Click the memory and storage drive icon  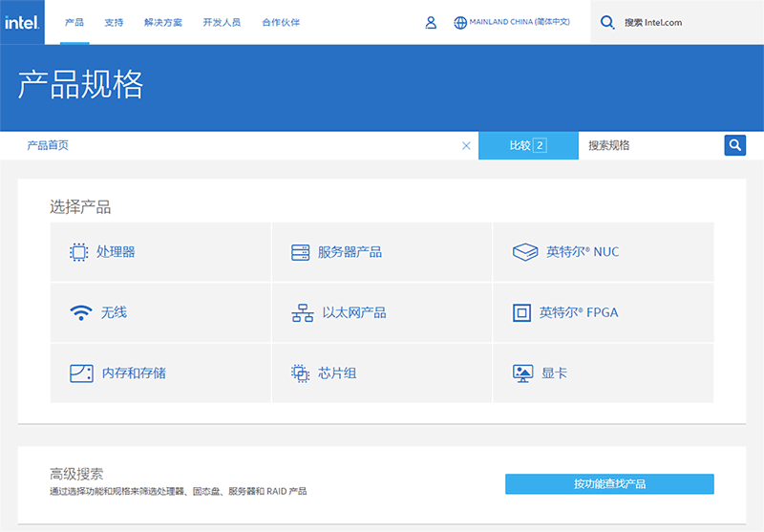pyautogui.click(x=81, y=373)
